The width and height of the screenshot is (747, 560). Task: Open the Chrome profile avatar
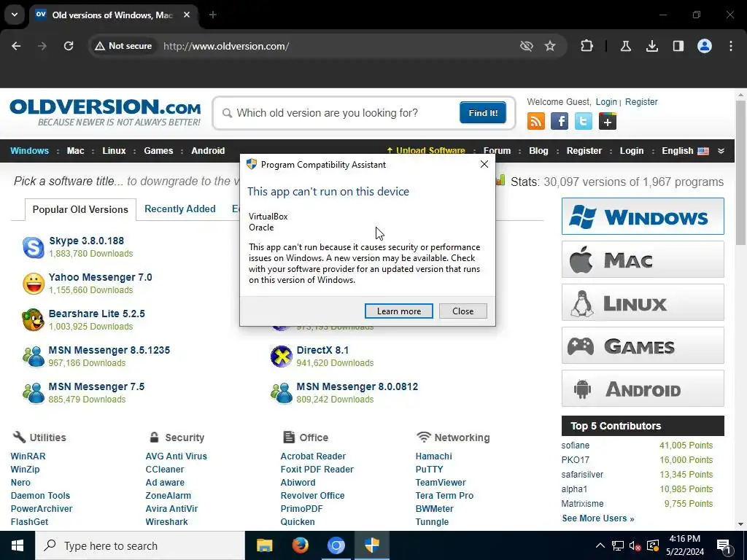click(x=704, y=46)
